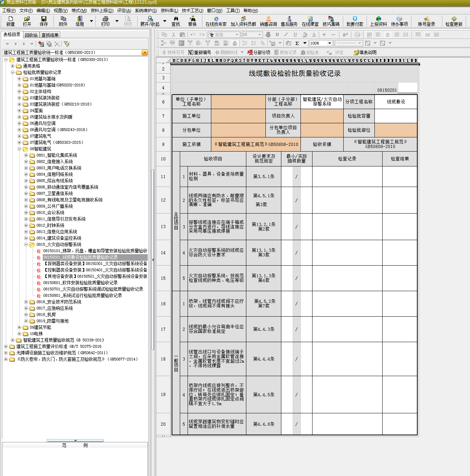This screenshot has width=470, height=476.
Task: Click the 项目负责人 orange input cell
Action: [322, 116]
